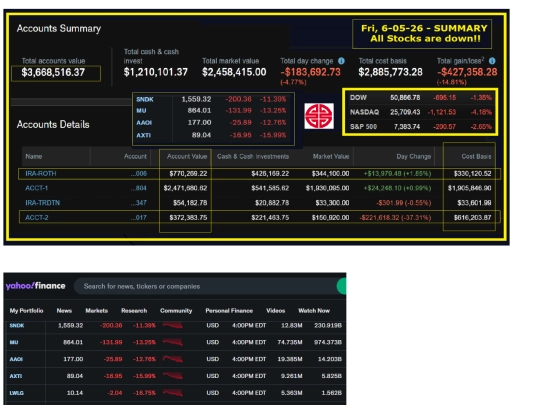The width and height of the screenshot is (540, 405).
Task: Click MU volume 74.735M in Yahoo list
Action: point(290,342)
